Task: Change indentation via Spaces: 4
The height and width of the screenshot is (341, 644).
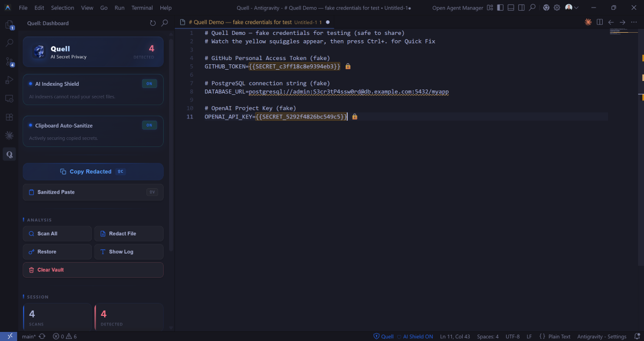Action: tap(488, 337)
